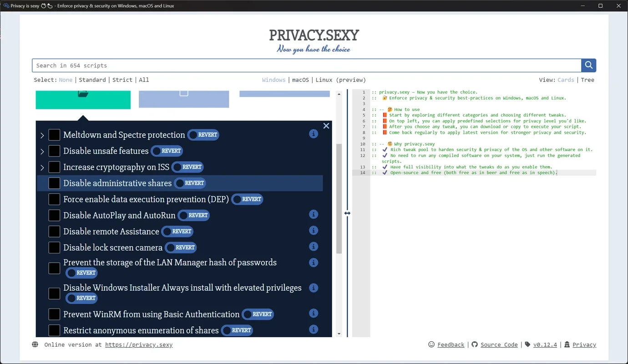This screenshot has height=364, width=628.
Task: Click the app icon in title bar
Action: coord(6,6)
